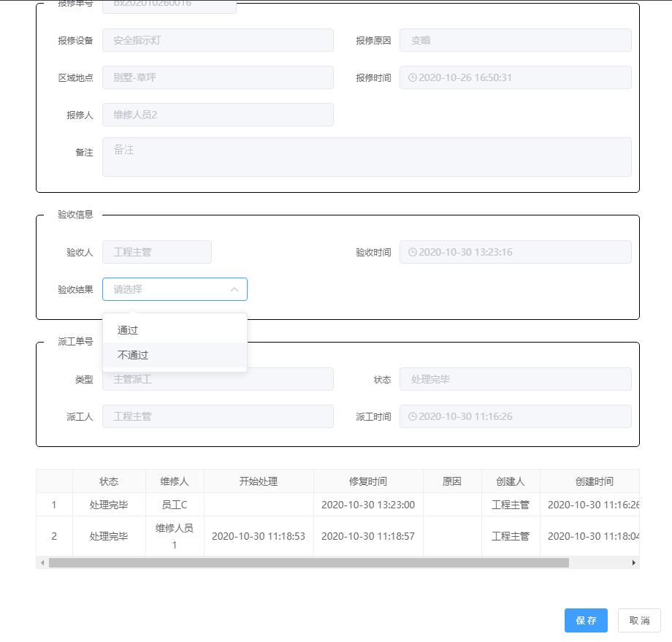Click 开始处理 column header
This screenshot has height=642, width=672.
point(259,481)
